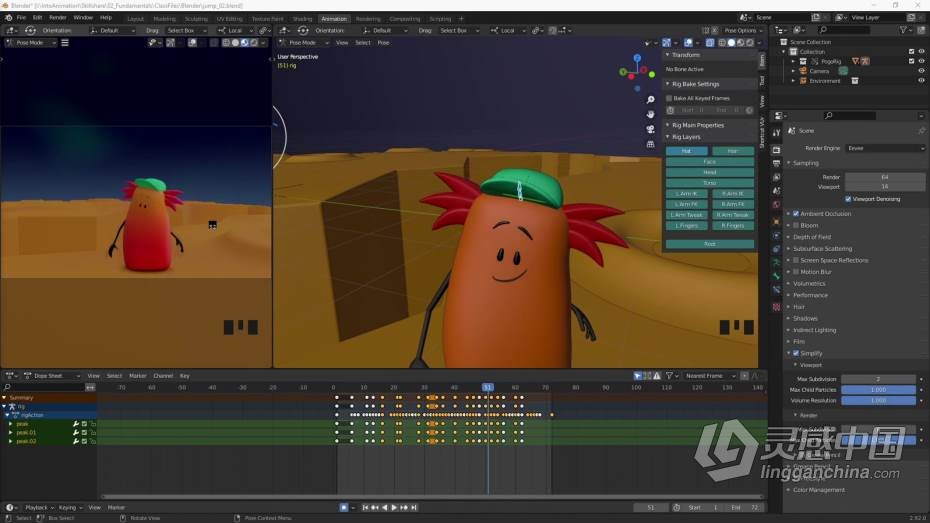The width and height of the screenshot is (930, 523).
Task: Open the Pose menu in main viewport
Action: coord(384,43)
